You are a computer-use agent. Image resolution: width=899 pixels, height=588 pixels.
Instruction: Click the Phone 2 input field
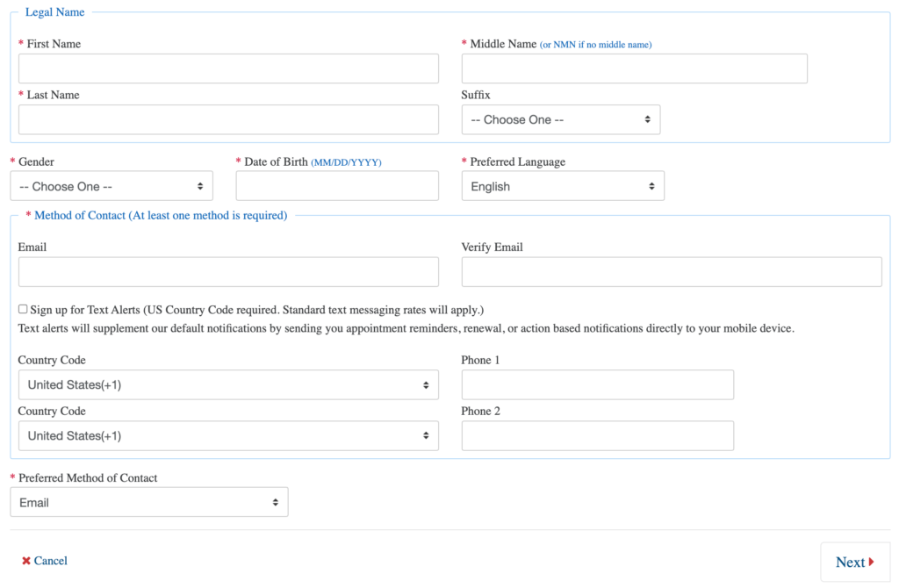point(597,435)
